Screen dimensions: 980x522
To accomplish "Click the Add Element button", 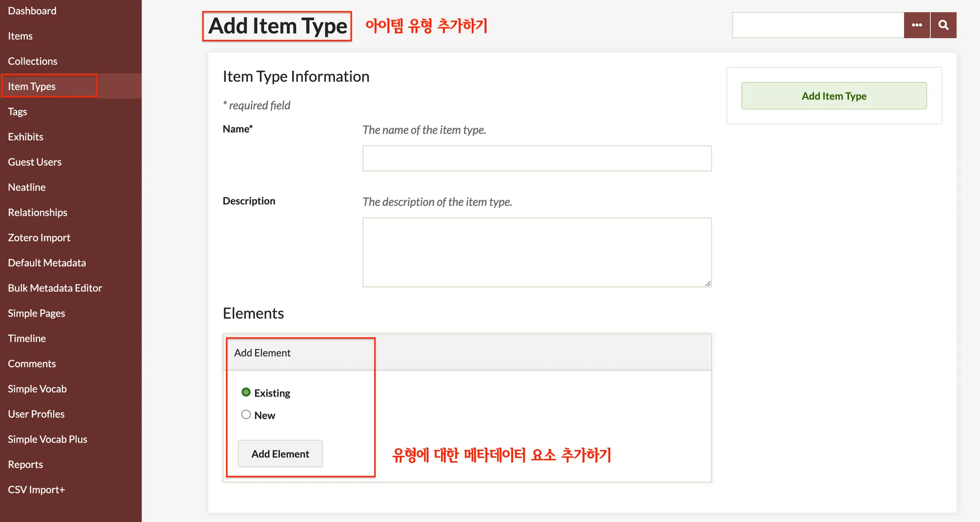I will [280, 454].
